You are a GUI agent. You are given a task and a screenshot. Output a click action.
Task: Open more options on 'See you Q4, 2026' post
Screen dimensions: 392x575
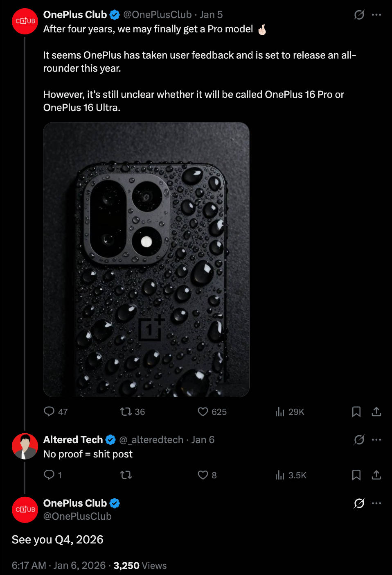pos(376,503)
